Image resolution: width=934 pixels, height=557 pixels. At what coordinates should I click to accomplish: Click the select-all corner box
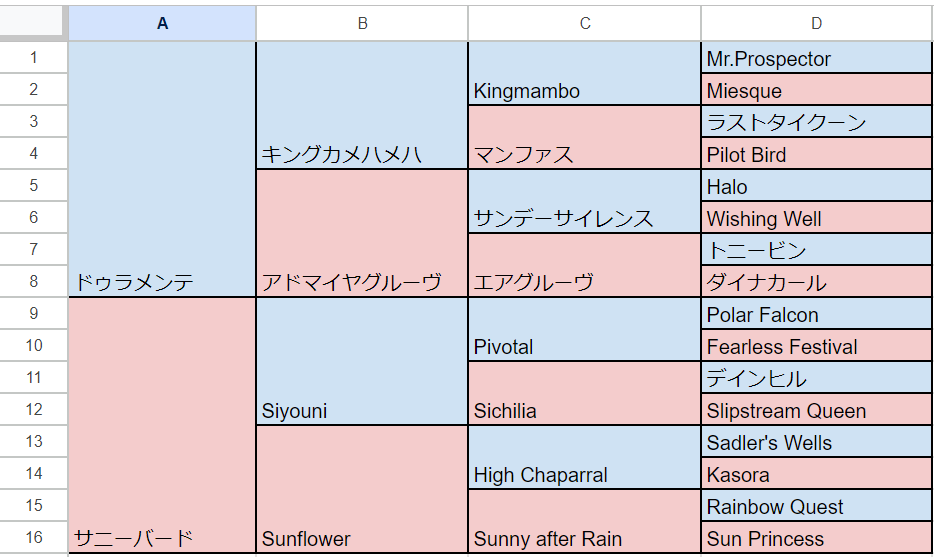tap(34, 23)
